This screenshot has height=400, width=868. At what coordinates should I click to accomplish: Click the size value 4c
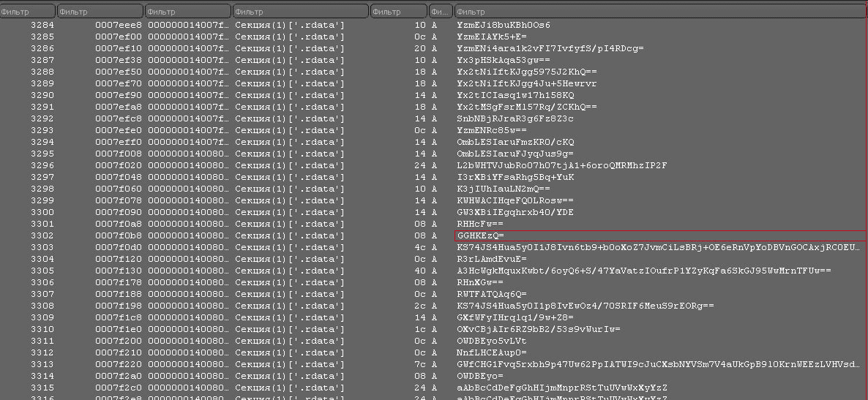[x=420, y=247]
